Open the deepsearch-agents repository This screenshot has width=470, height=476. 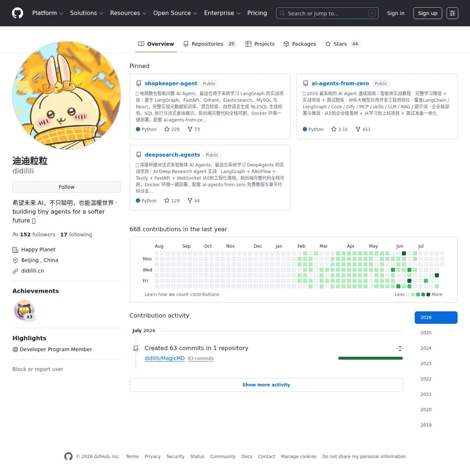tap(172, 155)
